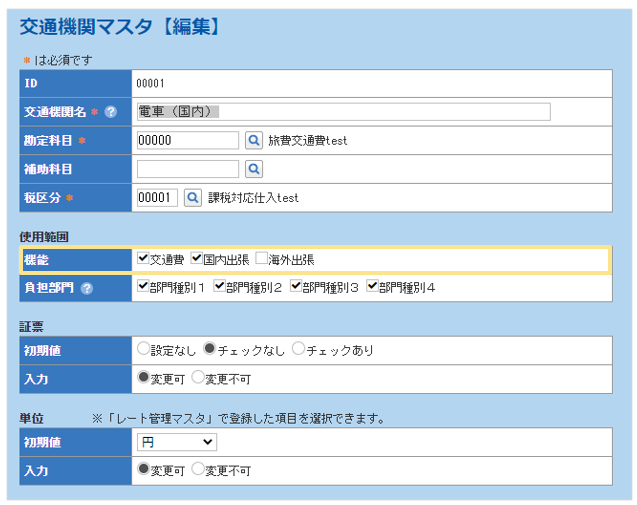Choose 変更可 in 単位 入力 row

(143, 469)
